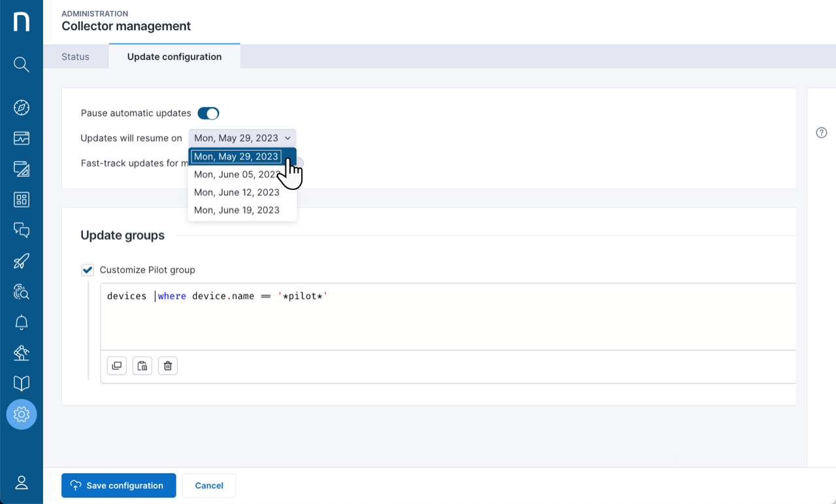The height and width of the screenshot is (504, 836).
Task: Collapse the Updates will resume on dropdown
Action: 242,138
